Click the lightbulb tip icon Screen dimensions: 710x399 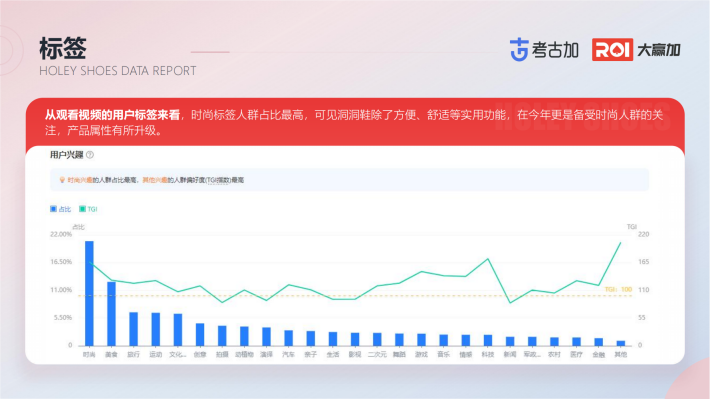(x=62, y=180)
